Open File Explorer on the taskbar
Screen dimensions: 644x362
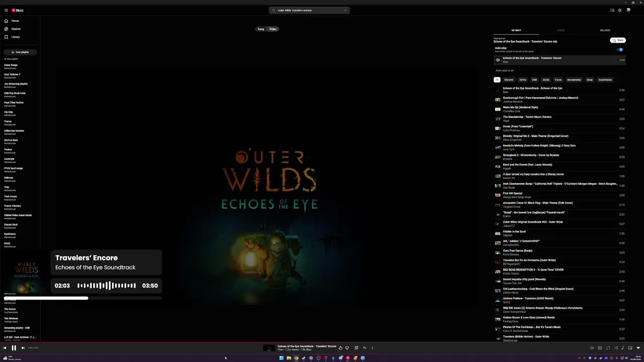click(x=289, y=358)
